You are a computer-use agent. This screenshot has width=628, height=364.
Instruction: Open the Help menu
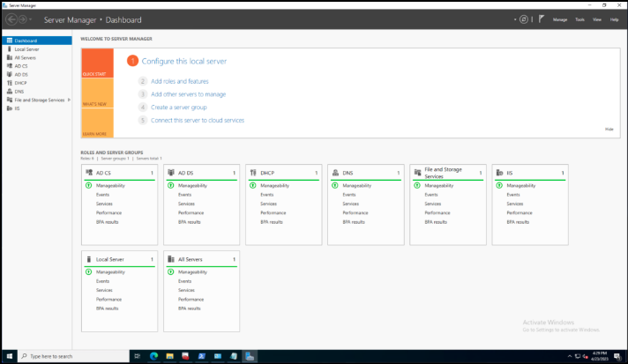click(x=614, y=19)
